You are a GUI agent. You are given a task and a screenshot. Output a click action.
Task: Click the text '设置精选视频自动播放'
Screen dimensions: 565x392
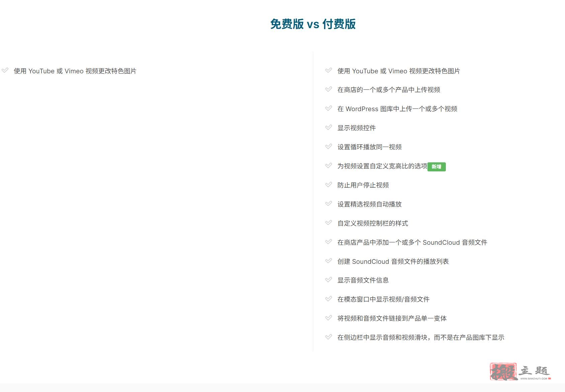(370, 204)
